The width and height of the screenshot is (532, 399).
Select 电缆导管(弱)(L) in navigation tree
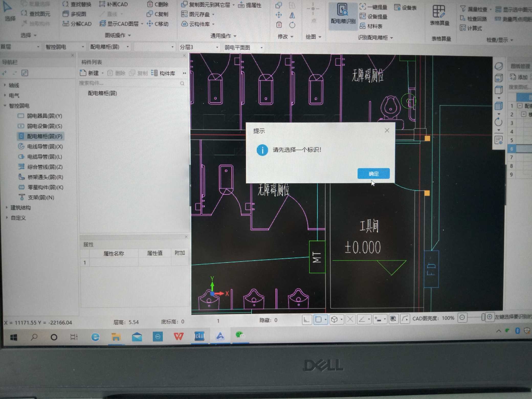pos(40,157)
